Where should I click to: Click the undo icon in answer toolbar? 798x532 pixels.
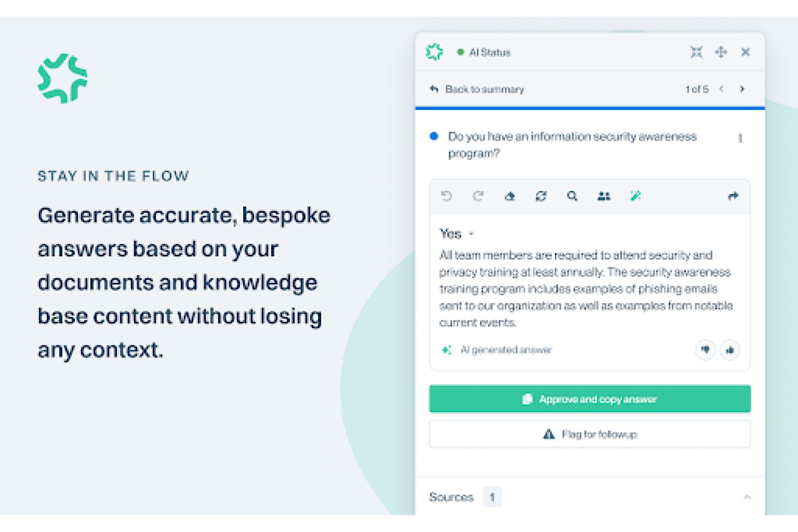[x=446, y=196]
